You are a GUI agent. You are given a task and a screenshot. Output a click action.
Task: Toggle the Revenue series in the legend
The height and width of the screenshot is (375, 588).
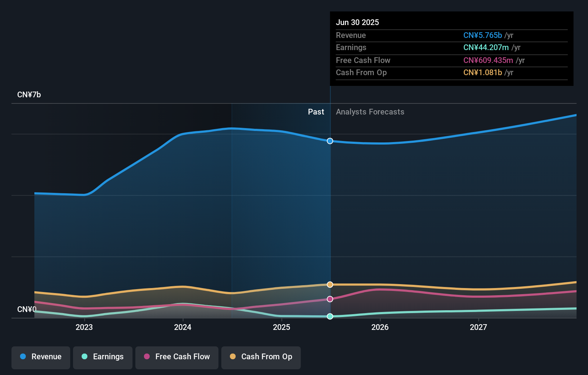tap(40, 357)
